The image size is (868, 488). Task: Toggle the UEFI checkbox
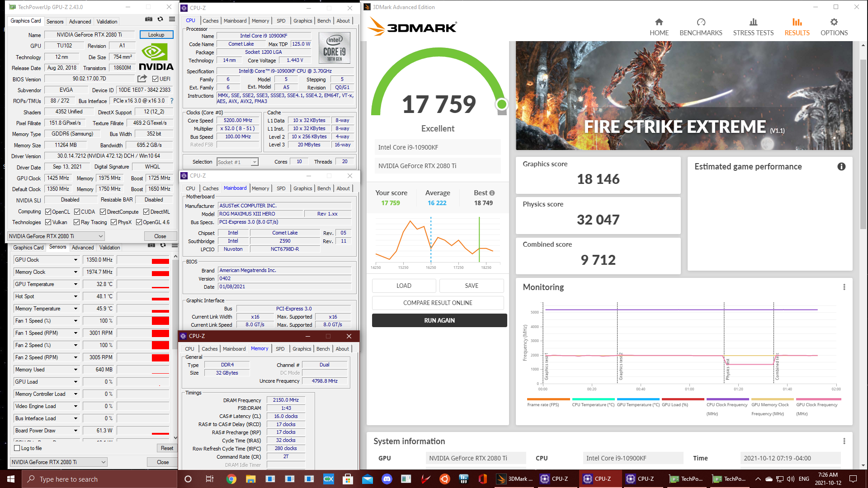155,79
